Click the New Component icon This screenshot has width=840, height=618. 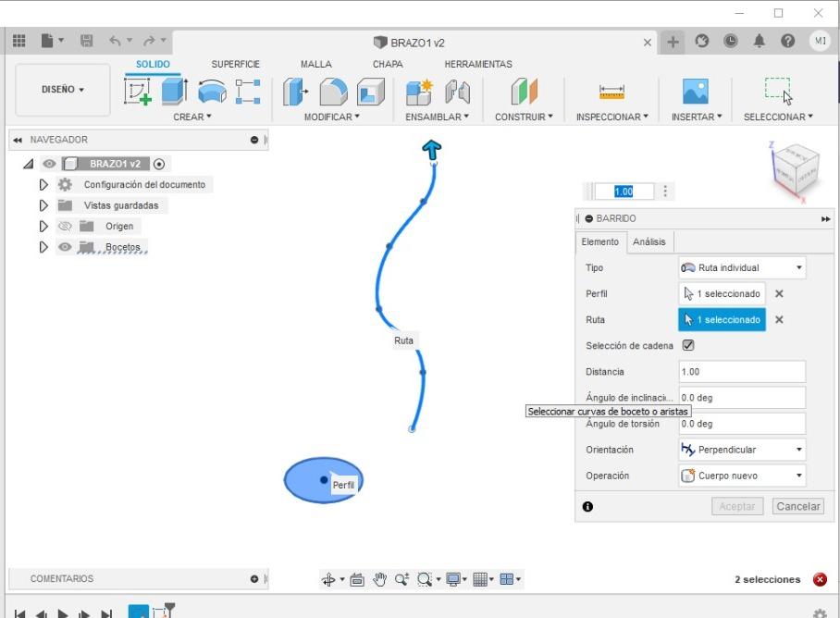pyautogui.click(x=419, y=92)
